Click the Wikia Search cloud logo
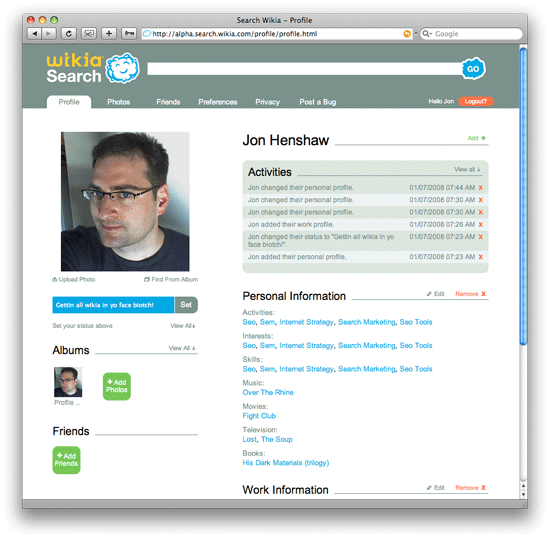Viewport: 550px width, 539px height. point(122,68)
